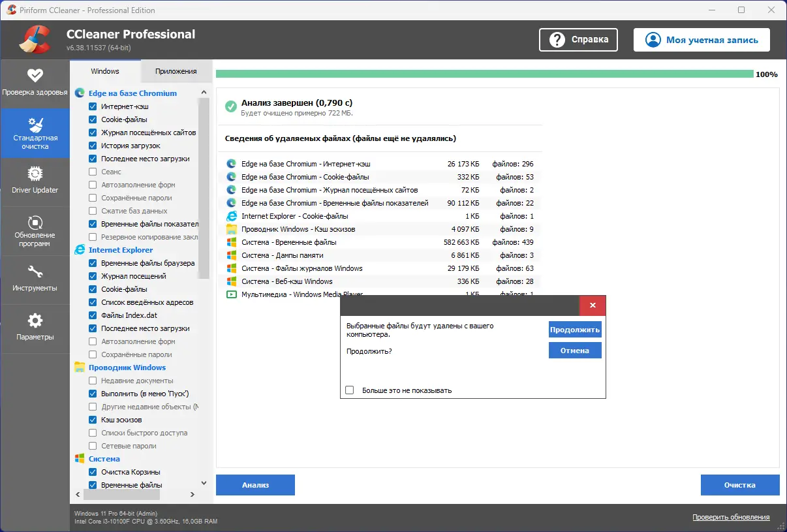Toggle Выполнить (в меню 'Пуск') checkbox
The height and width of the screenshot is (532, 787).
(x=93, y=394)
